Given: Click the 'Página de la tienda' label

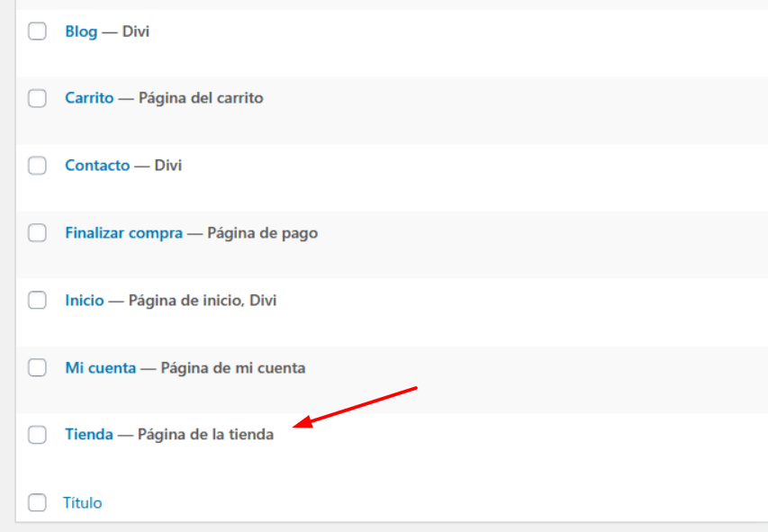Looking at the screenshot, I should [205, 435].
